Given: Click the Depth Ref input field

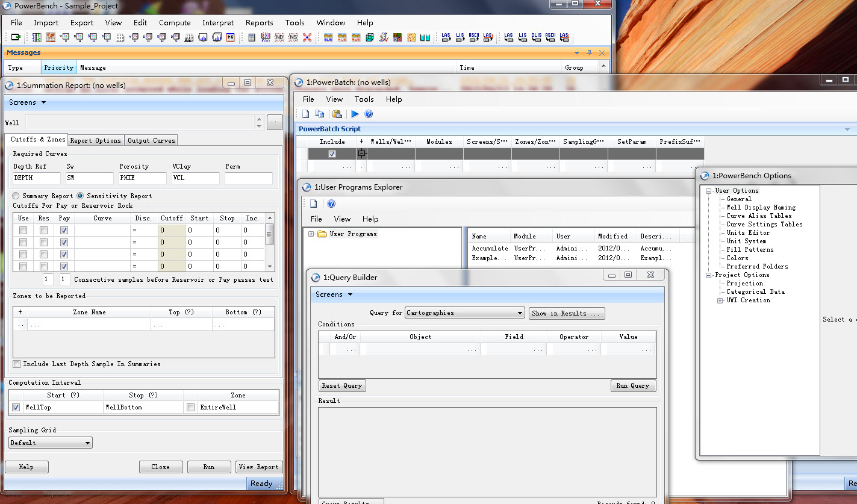Looking at the screenshot, I should [x=37, y=178].
